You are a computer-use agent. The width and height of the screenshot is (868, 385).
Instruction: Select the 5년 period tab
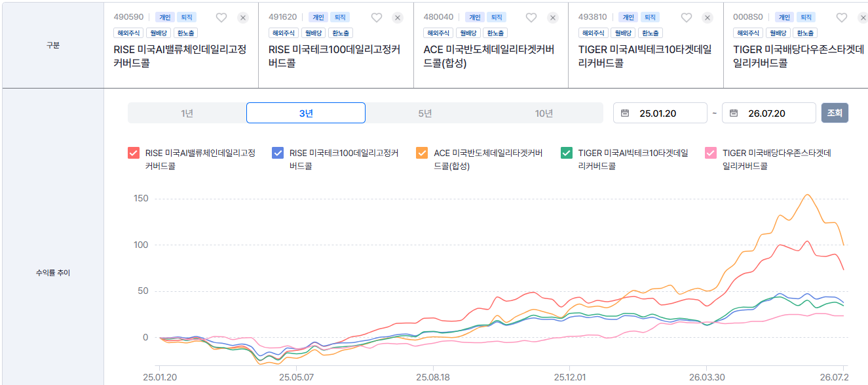pyautogui.click(x=425, y=113)
